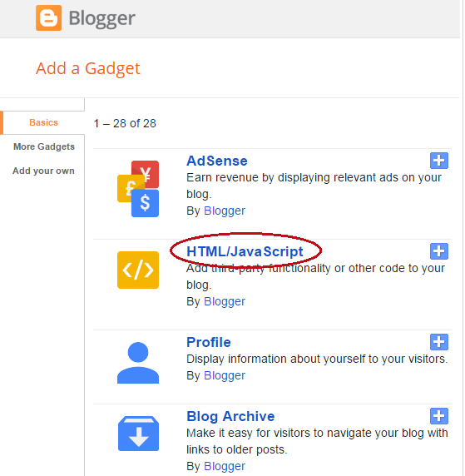The width and height of the screenshot is (465, 476).
Task: Click the Blogger wordmark text in header
Action: (x=102, y=19)
